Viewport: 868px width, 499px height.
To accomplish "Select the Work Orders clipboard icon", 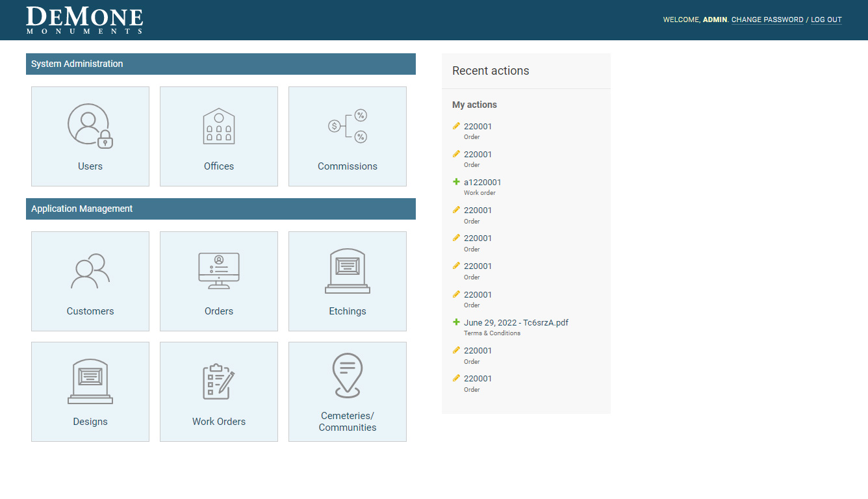I will (x=219, y=381).
